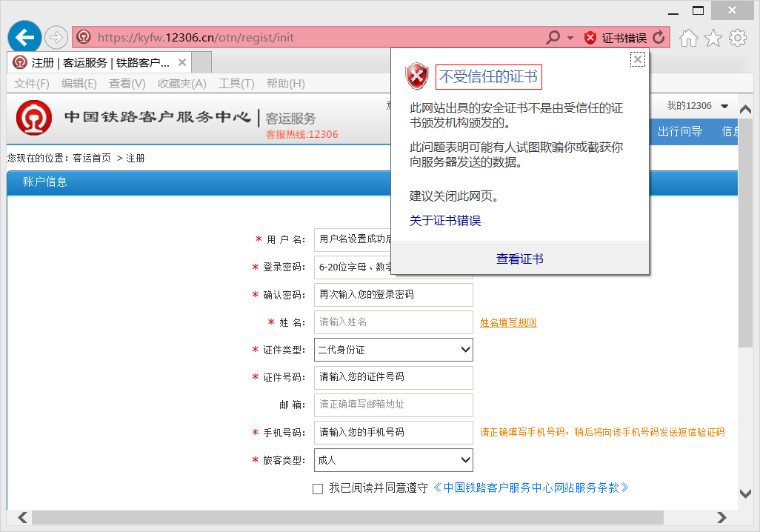This screenshot has width=760, height=532.
Task: Click the 登录密码 input field
Action: point(353,267)
